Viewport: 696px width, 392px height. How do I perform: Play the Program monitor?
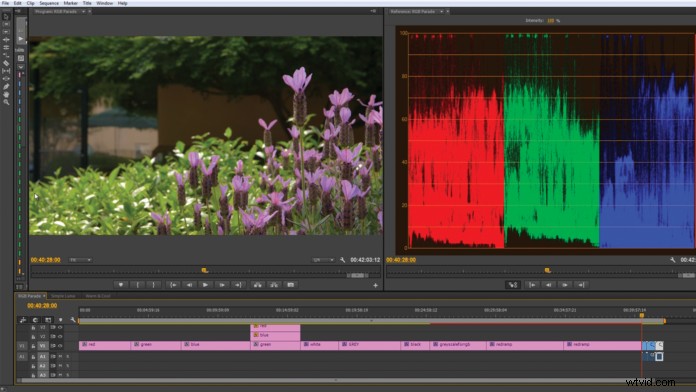click(x=205, y=285)
